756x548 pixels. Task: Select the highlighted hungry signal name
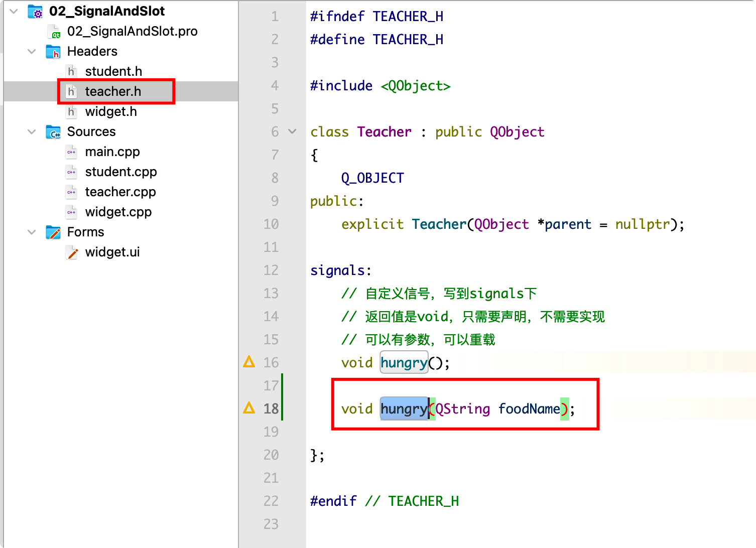click(x=404, y=408)
